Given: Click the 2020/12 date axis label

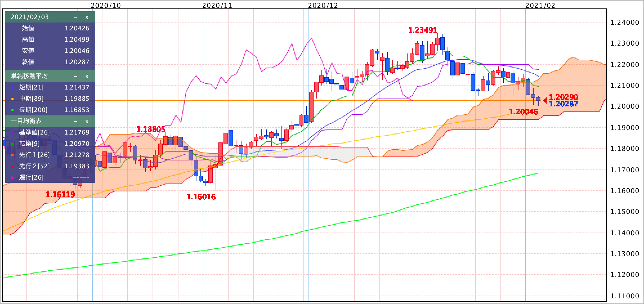Looking at the screenshot, I should (x=323, y=5).
